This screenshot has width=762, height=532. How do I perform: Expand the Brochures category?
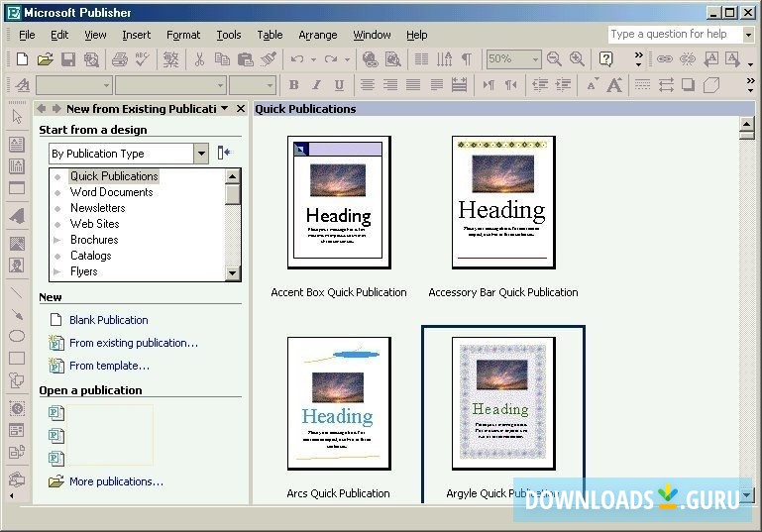[57, 240]
